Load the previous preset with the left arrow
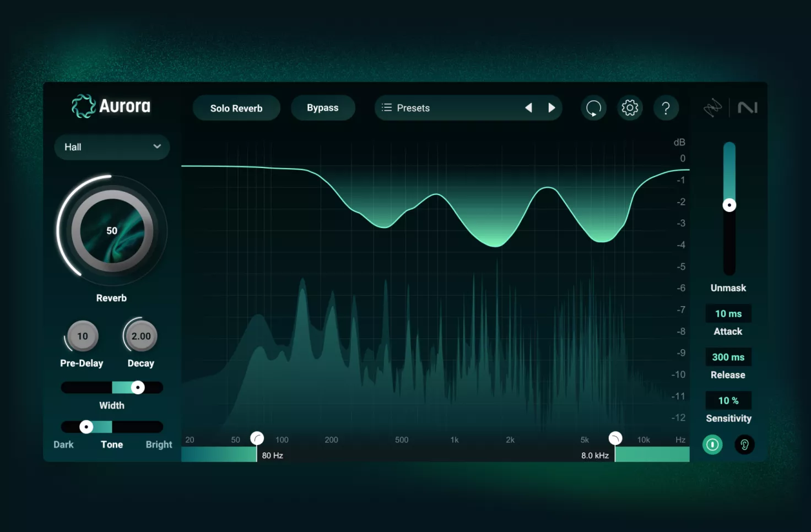This screenshot has width=811, height=532. [x=528, y=108]
